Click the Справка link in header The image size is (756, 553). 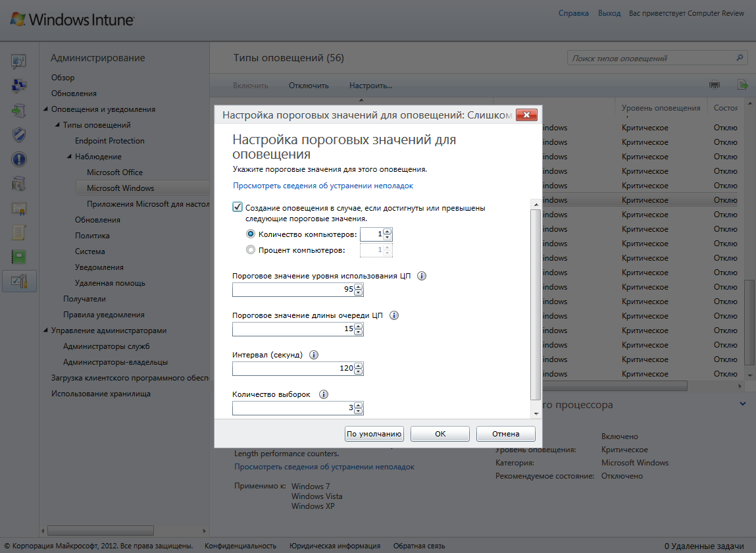tap(573, 13)
